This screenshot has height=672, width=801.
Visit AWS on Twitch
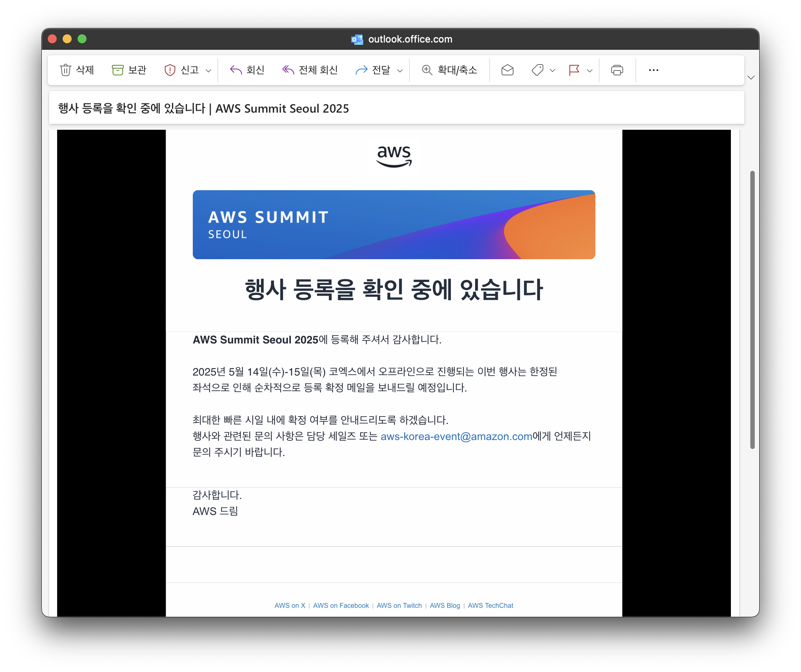[399, 606]
